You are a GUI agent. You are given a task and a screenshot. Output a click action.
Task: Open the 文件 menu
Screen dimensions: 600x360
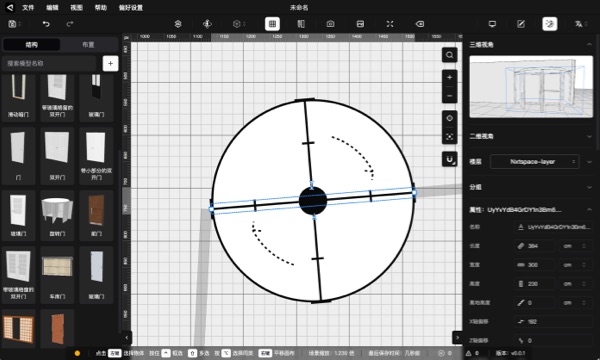tap(28, 8)
